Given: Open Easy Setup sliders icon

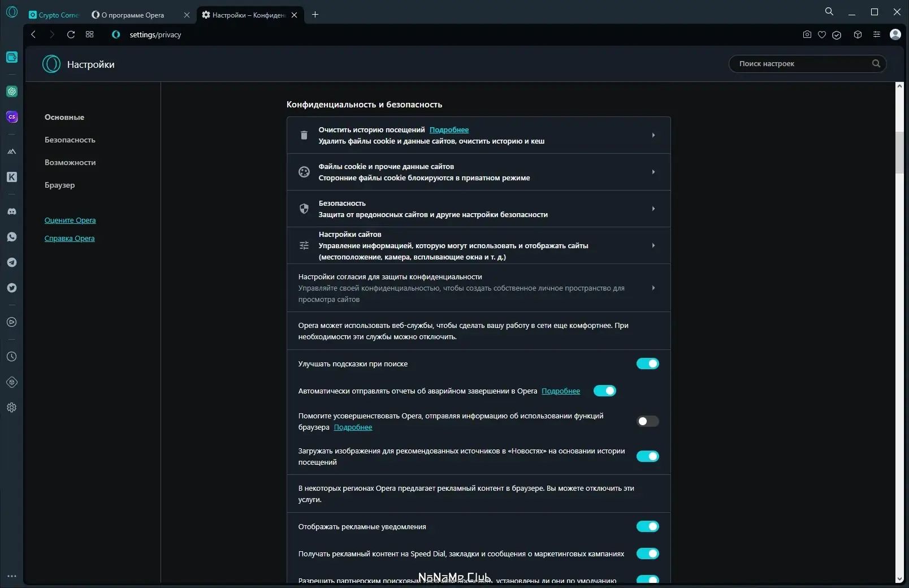Looking at the screenshot, I should pos(876,34).
